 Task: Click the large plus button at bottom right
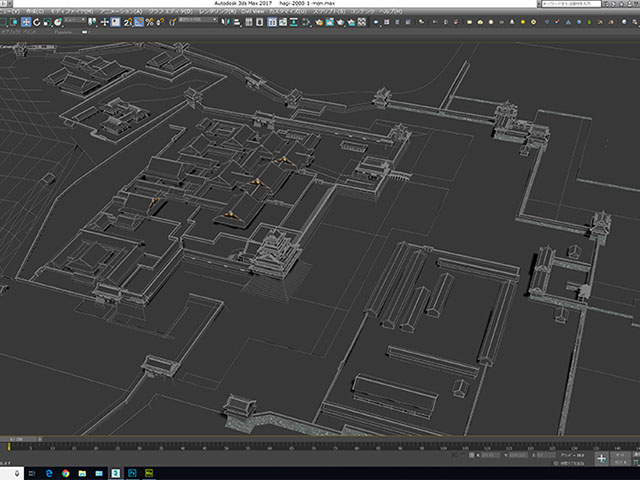pos(602,458)
